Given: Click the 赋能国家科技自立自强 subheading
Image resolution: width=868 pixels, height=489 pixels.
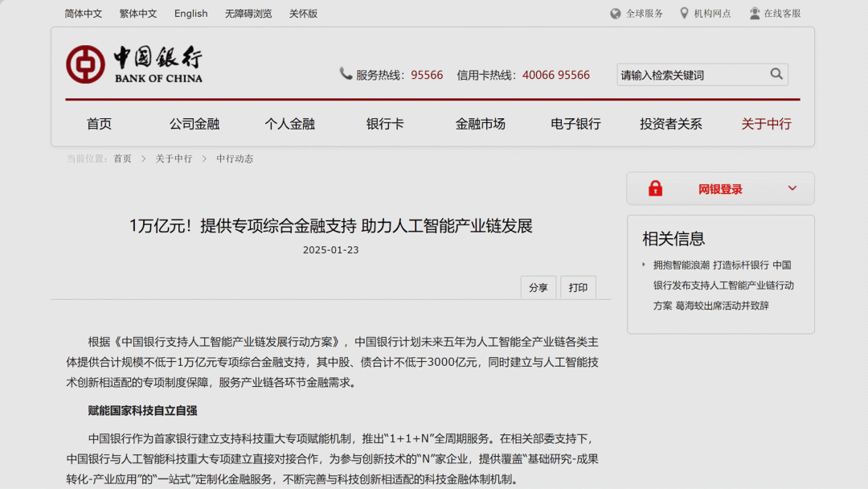Looking at the screenshot, I should [142, 411].
